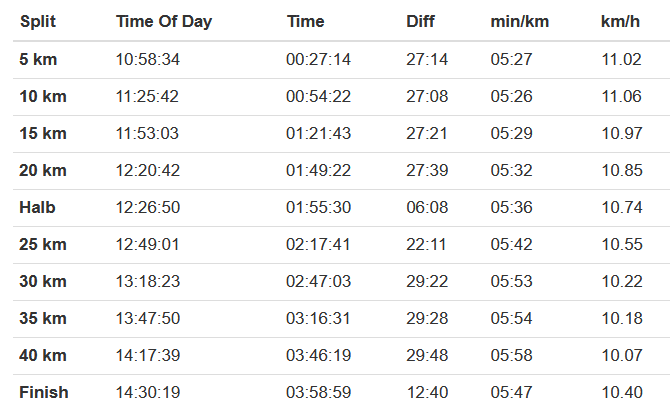Select the 10 km split label
The height and width of the screenshot is (411, 670).
click(42, 97)
